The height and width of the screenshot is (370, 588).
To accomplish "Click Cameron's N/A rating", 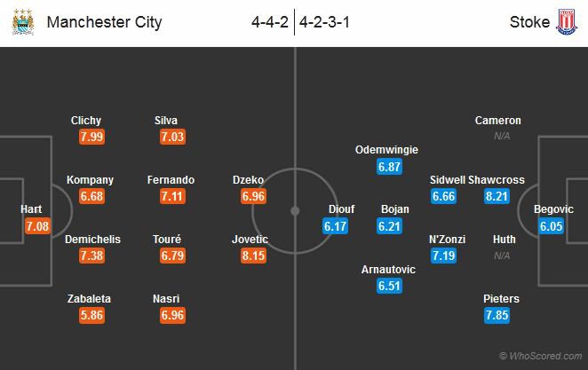I will [x=502, y=137].
